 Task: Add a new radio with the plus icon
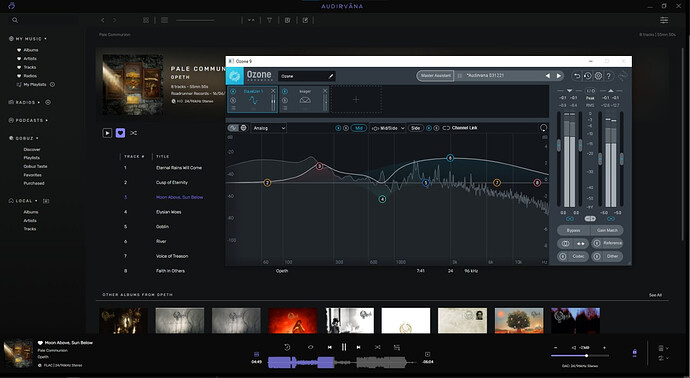[48, 102]
